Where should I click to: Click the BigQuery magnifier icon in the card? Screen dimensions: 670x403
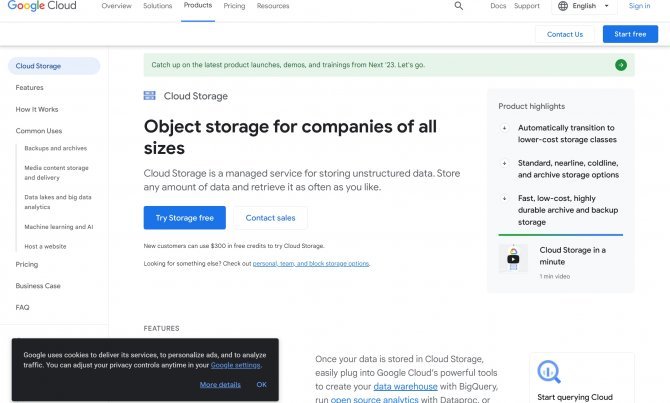(x=549, y=372)
